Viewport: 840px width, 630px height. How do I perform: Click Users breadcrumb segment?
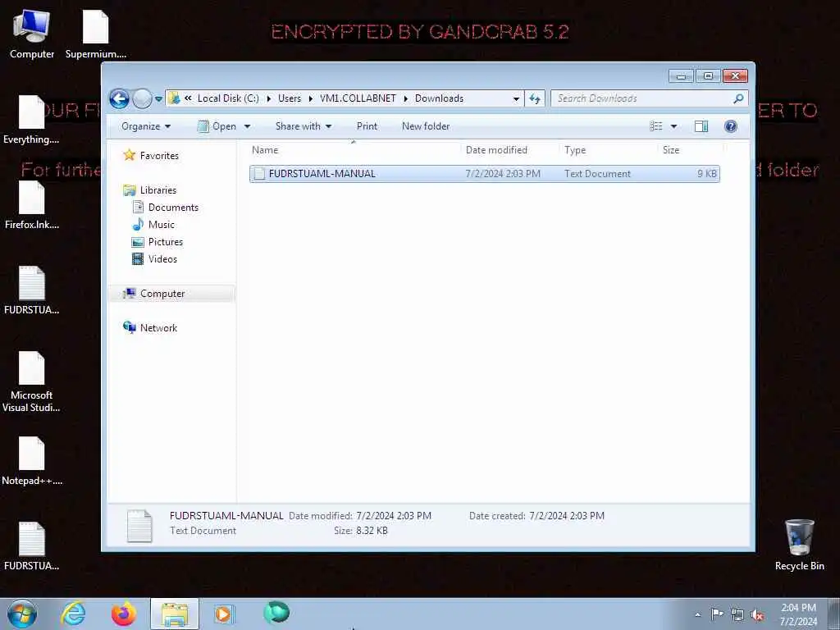290,98
